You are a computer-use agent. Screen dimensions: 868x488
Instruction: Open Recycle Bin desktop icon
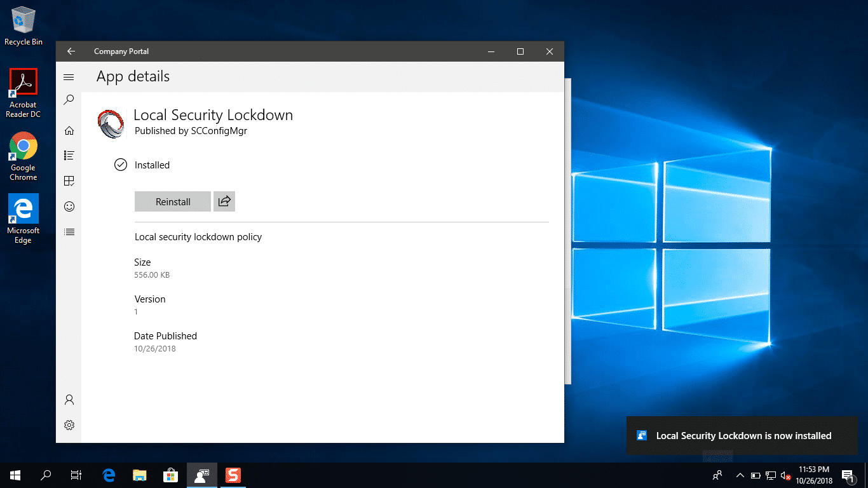click(x=24, y=26)
